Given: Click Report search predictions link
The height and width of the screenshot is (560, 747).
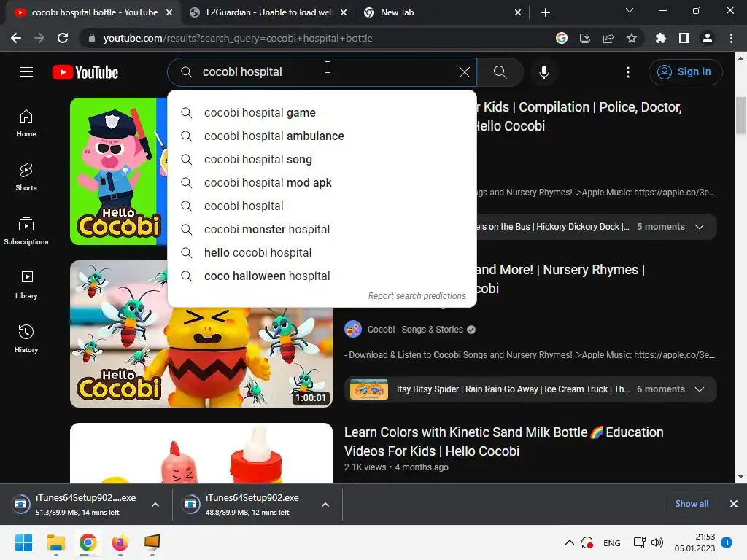Looking at the screenshot, I should click(x=417, y=296).
